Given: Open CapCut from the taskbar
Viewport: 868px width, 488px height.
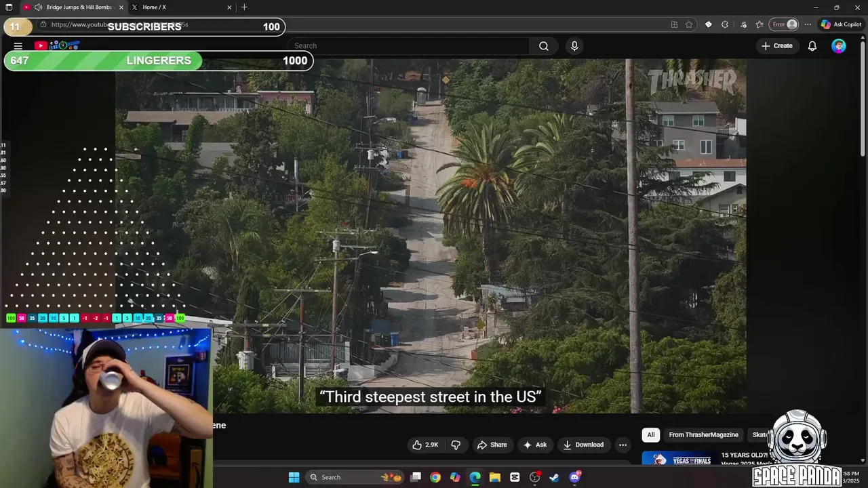Looking at the screenshot, I should [515, 477].
